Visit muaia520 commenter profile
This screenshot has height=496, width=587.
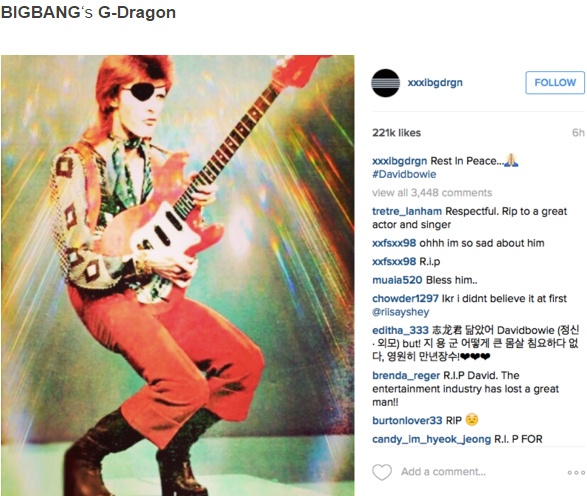(397, 280)
